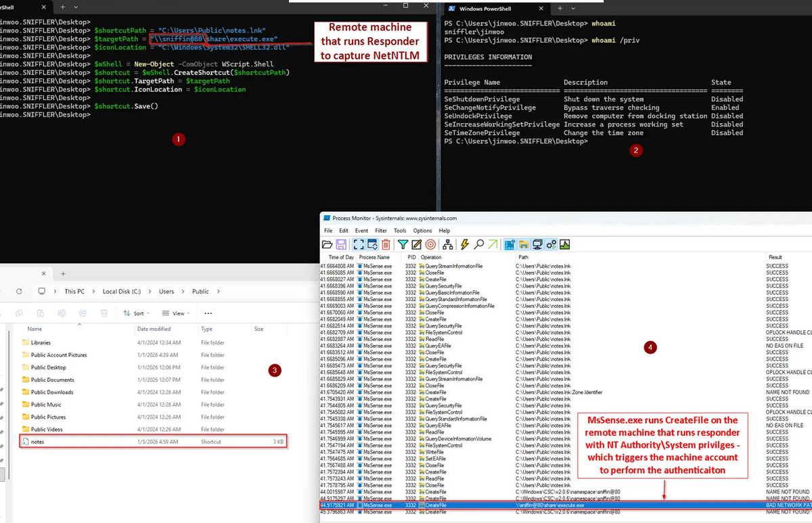
Task: Show the Process Tree icon in Process Monitor
Action: [x=448, y=244]
